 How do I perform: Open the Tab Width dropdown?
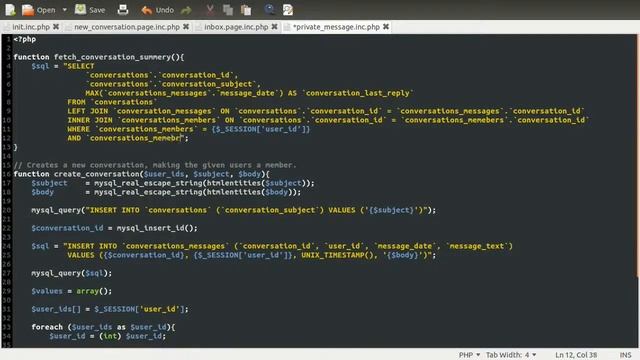point(511,355)
